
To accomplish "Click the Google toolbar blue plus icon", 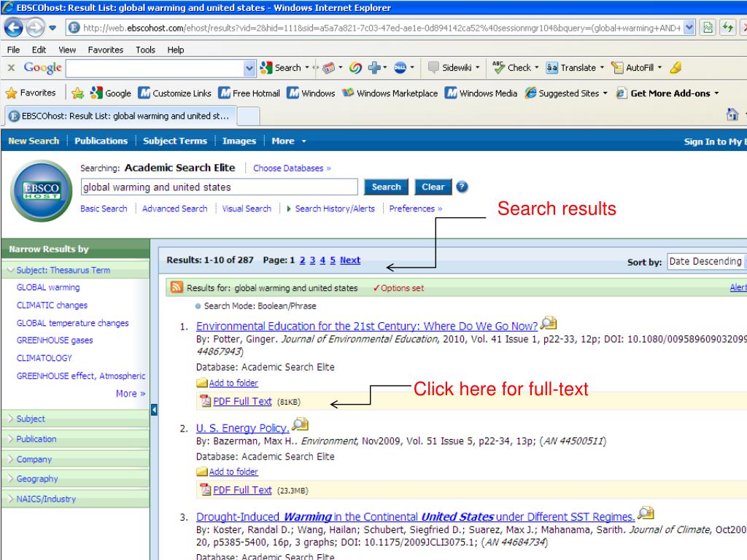I will [374, 68].
